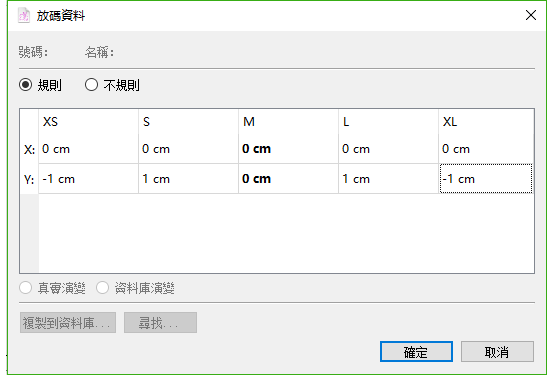Viewport: 557px width, 376px height.
Task: Select the XL column header
Action: (x=486, y=122)
